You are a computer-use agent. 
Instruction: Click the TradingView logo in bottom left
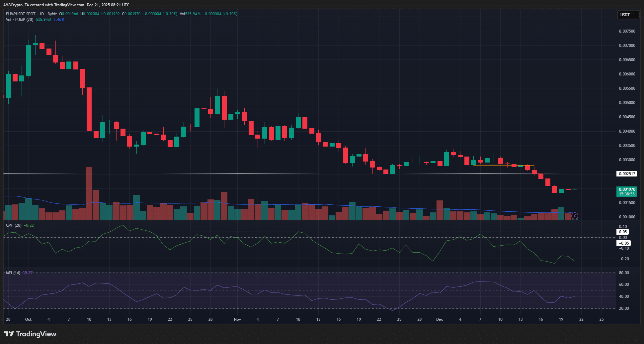pos(30,334)
